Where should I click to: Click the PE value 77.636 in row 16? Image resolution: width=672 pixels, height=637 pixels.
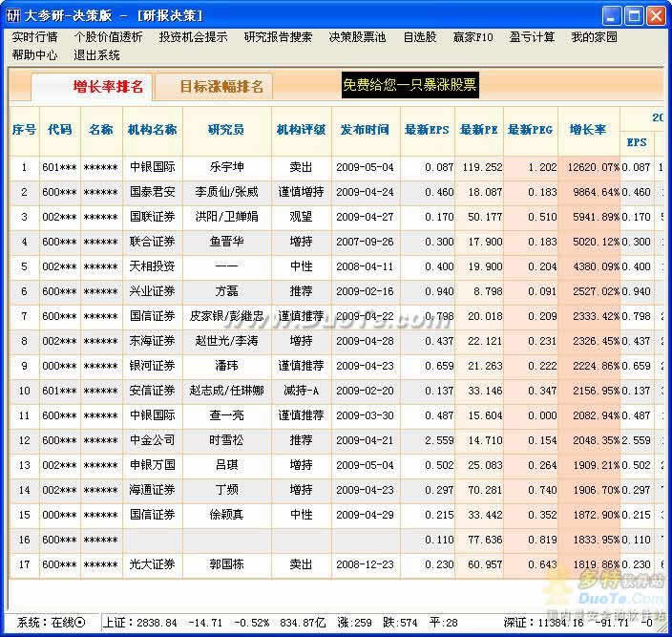click(x=485, y=541)
